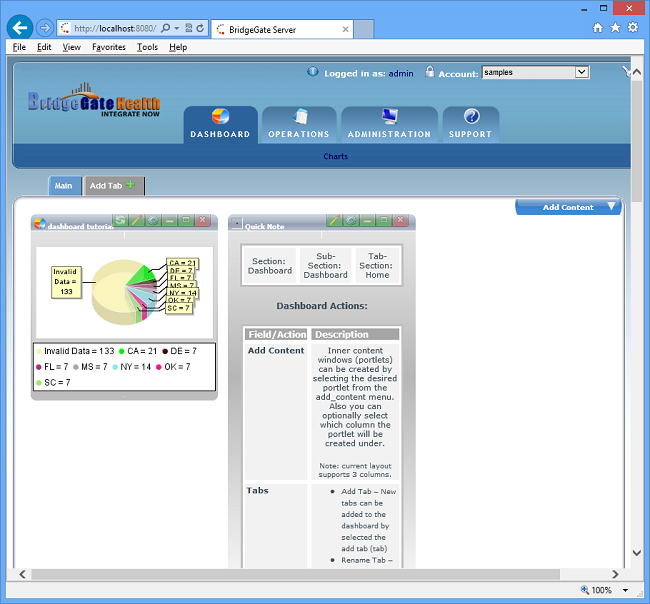Open dashboard tutorial portlet settings gear
The height and width of the screenshot is (604, 650).
[152, 221]
